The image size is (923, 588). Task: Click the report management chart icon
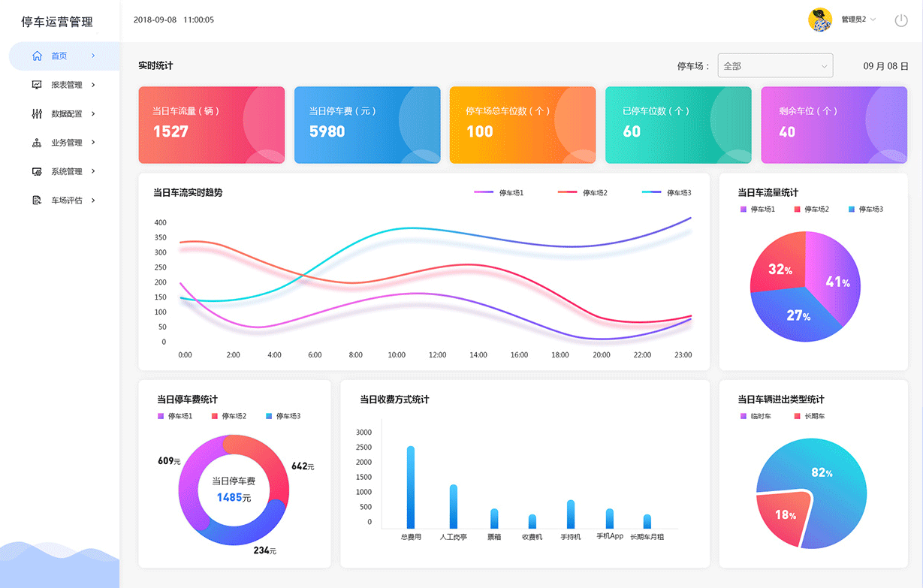(x=37, y=85)
